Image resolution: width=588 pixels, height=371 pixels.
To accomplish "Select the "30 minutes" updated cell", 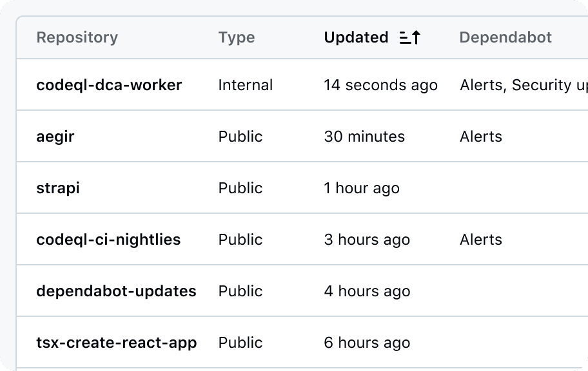I will coord(364,137).
